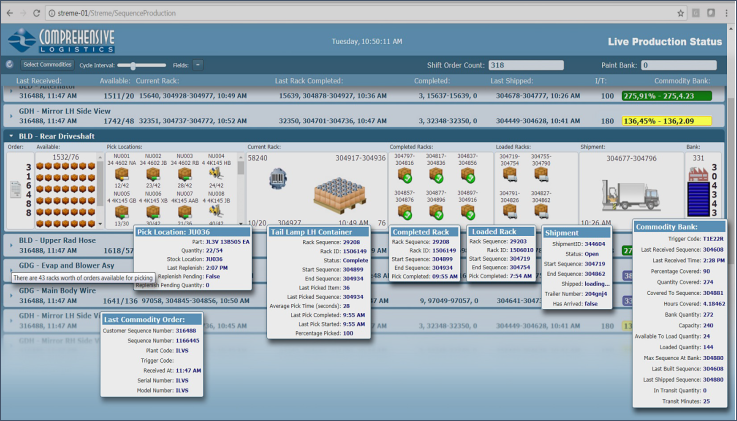The width and height of the screenshot is (737, 421).
Task: Select loaded rack 304719-304754 icon
Action: (x=510, y=174)
